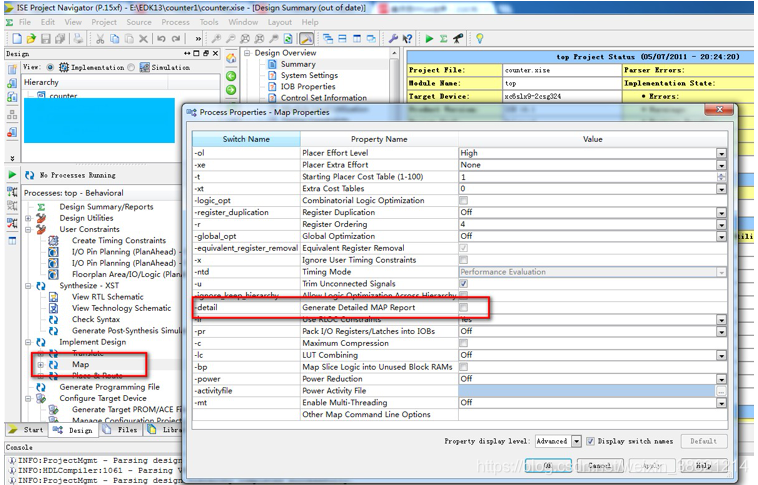Toggle Maximum Compression checkbox

click(464, 343)
